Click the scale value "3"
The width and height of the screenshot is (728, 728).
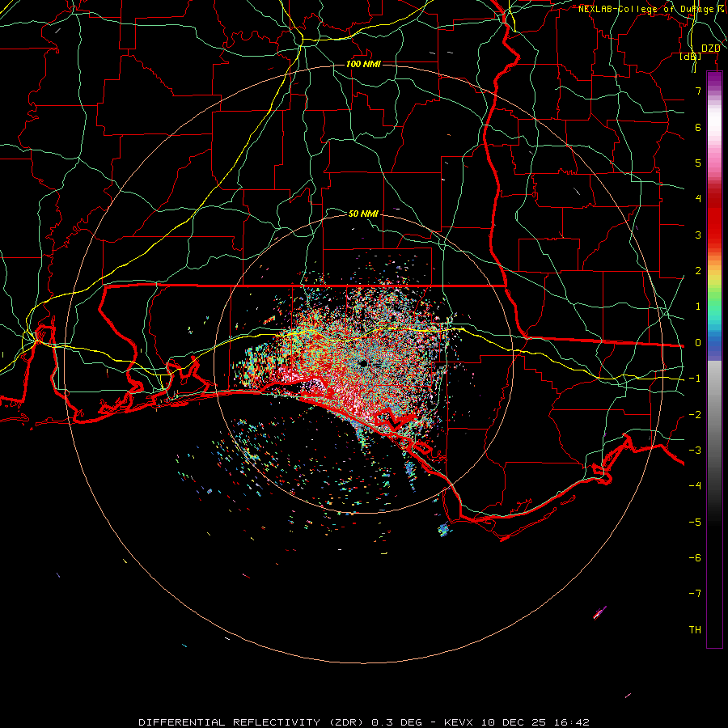(x=698, y=235)
